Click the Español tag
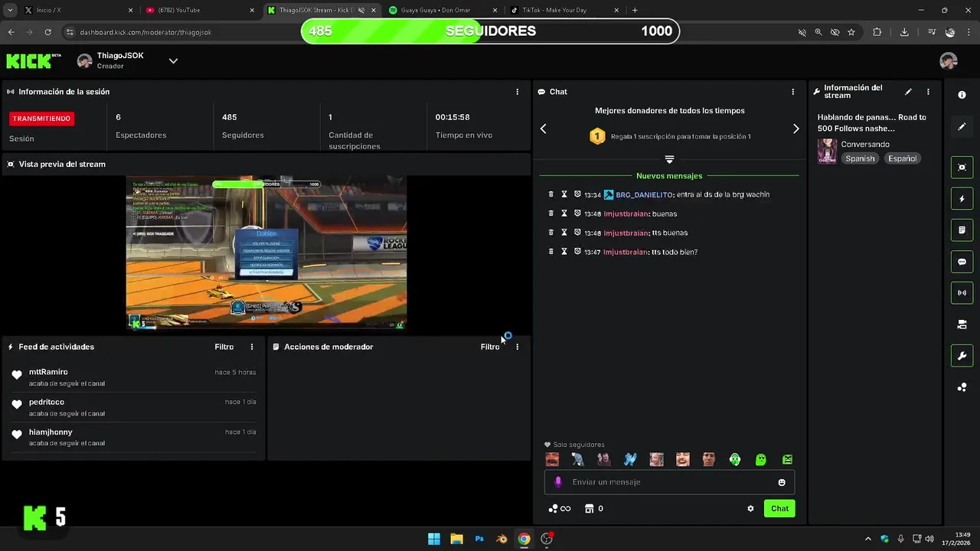This screenshot has height=551, width=980. pos(902,158)
